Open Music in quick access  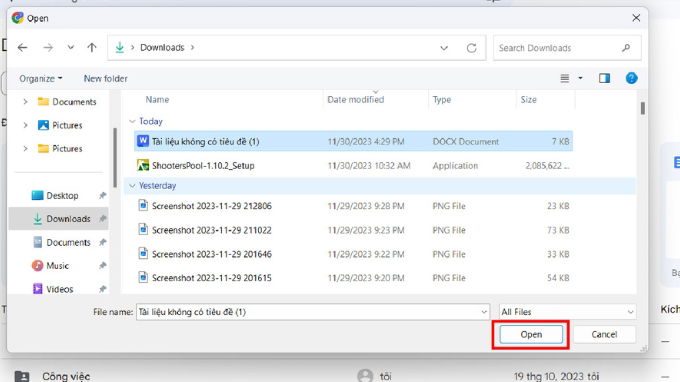(51, 266)
